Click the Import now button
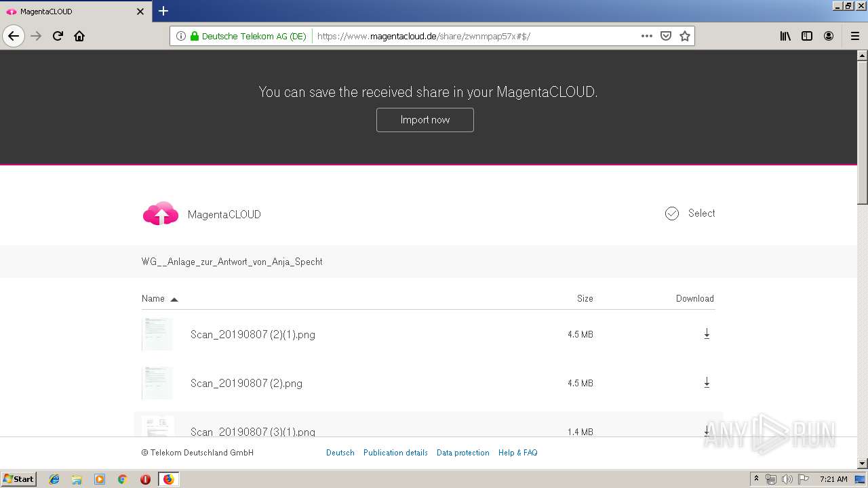The width and height of the screenshot is (868, 488). (425, 120)
